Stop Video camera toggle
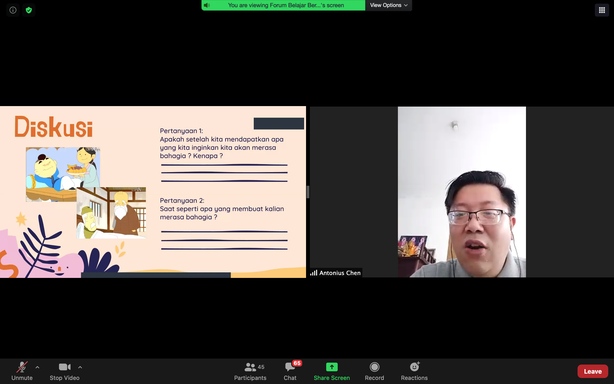This screenshot has height=384, width=614. click(65, 371)
